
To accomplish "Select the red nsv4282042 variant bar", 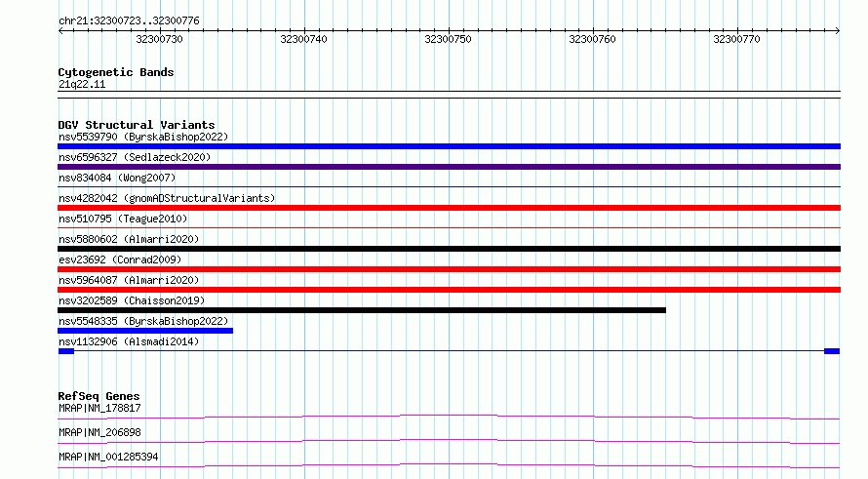I will coord(449,208).
